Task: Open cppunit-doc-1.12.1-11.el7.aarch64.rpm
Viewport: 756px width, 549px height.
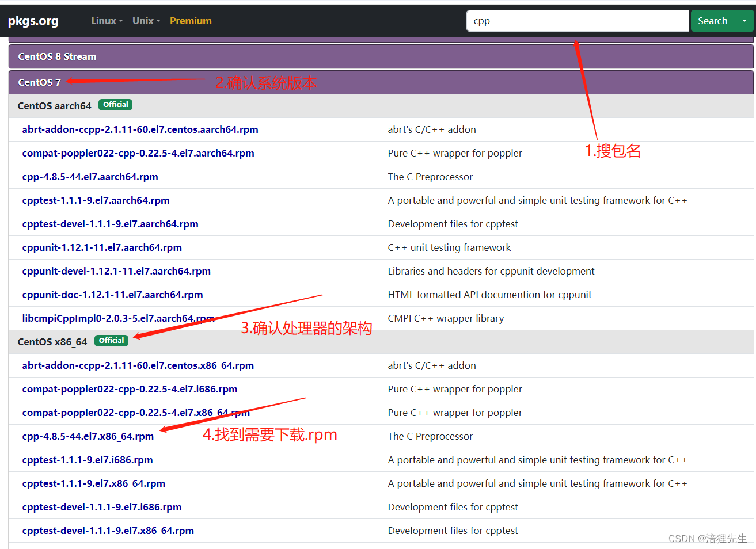Action: pos(112,295)
